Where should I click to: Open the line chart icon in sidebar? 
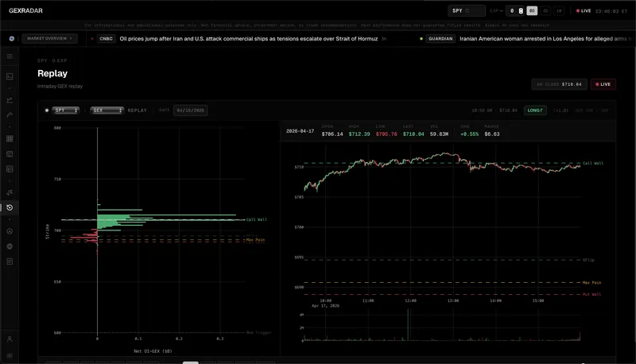[x=10, y=100]
